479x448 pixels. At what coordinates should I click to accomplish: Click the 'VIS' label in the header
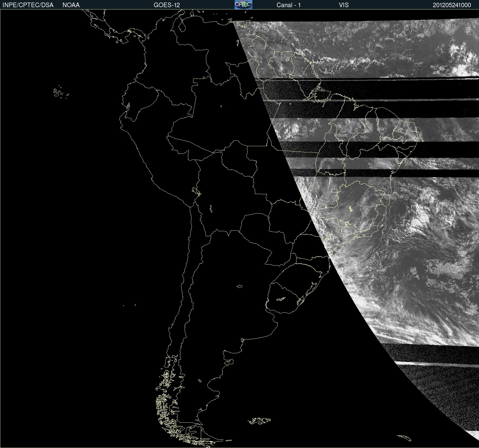344,5
